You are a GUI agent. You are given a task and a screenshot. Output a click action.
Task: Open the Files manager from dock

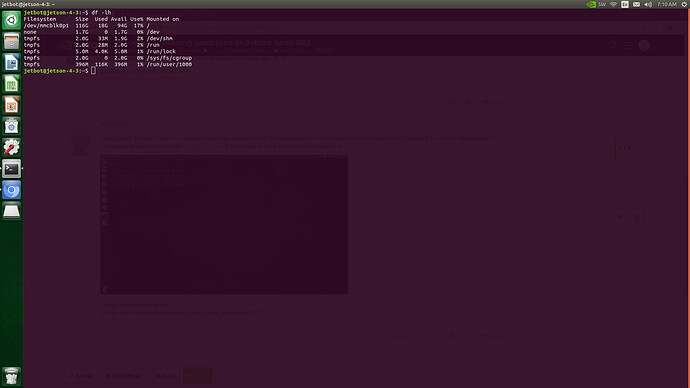11,41
